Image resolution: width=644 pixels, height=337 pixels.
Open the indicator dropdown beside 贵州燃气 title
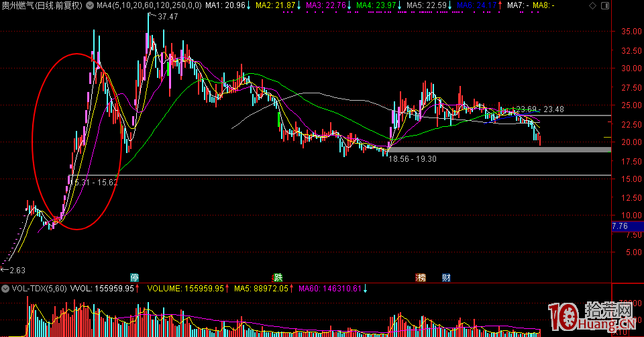pos(90,5)
